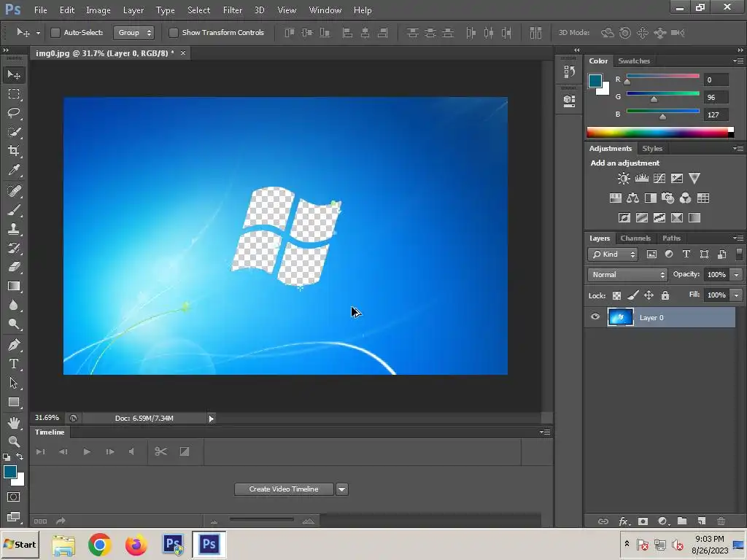Select the Layer 0 thumbnail

620,317
